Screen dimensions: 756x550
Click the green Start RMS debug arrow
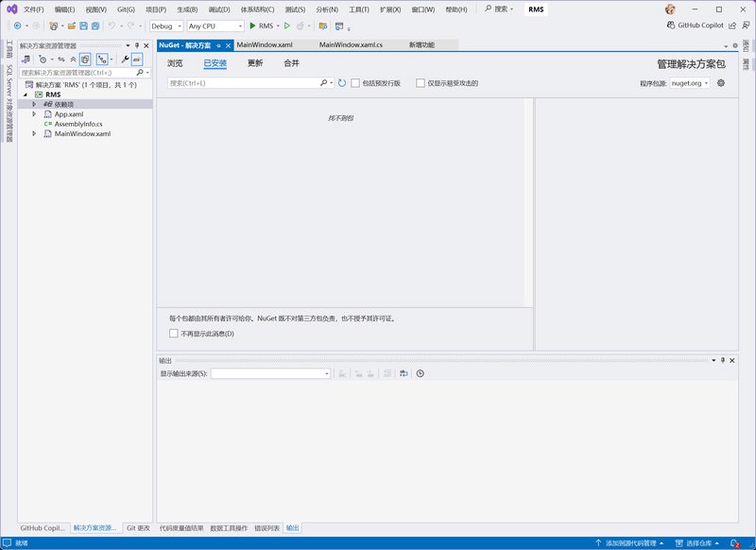click(x=252, y=26)
